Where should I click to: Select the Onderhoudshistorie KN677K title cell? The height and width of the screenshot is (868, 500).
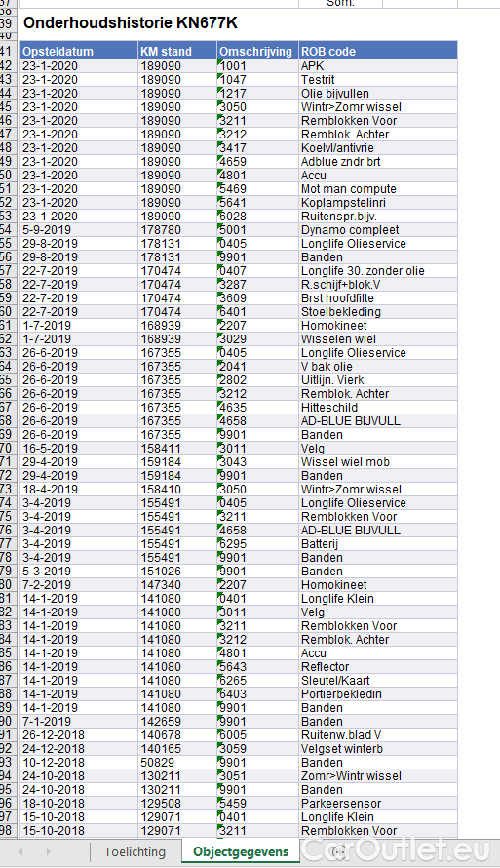(x=131, y=23)
